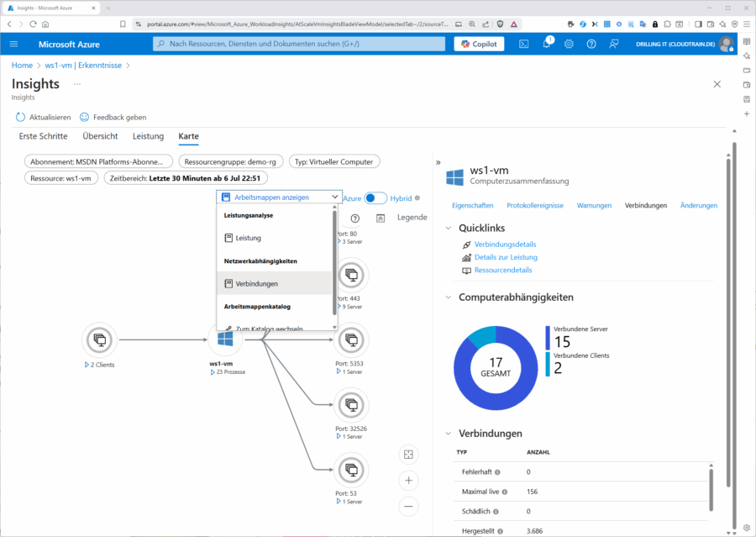Click the Home breadcrumb link
The image size is (756, 537).
22,66
